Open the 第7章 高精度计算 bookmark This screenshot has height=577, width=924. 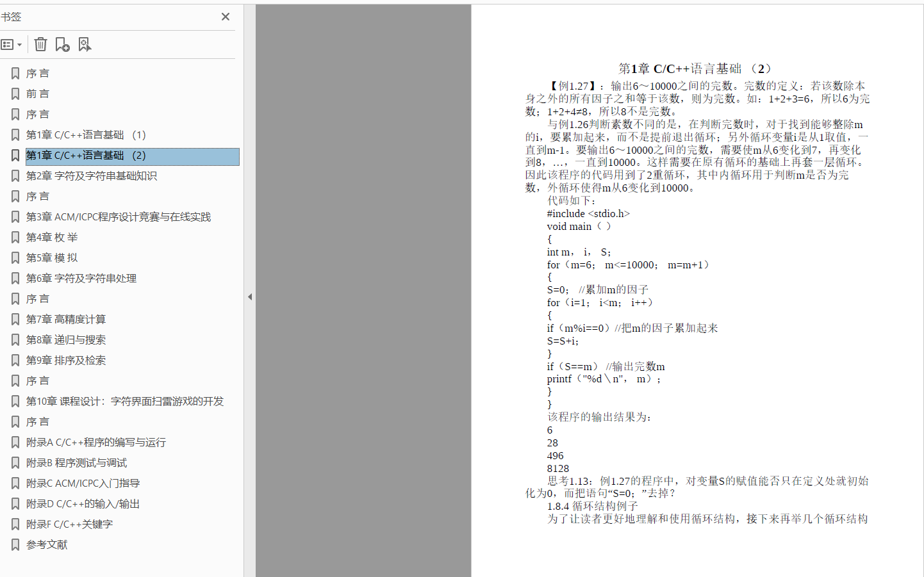67,319
